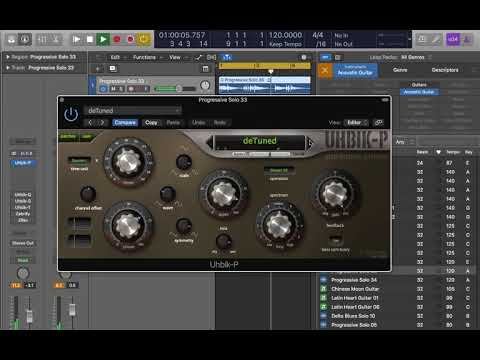The width and height of the screenshot is (480, 360).
Task: Clear loop filters with orange X button
Action: point(325,70)
